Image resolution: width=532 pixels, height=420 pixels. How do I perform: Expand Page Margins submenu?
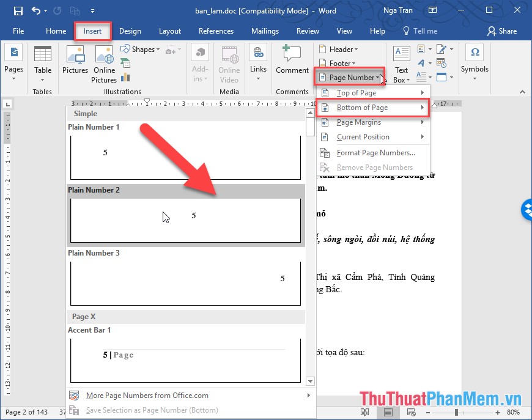point(373,122)
